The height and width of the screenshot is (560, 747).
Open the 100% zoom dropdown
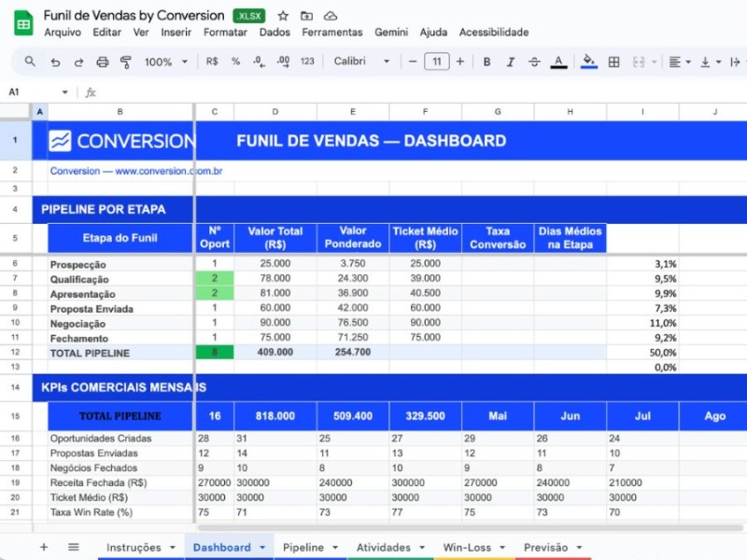point(166,62)
